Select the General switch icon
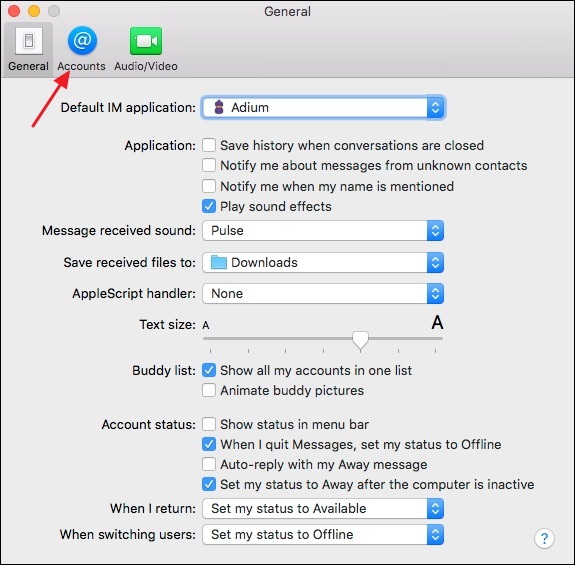Viewport: 575px width, 565px height. [29, 41]
